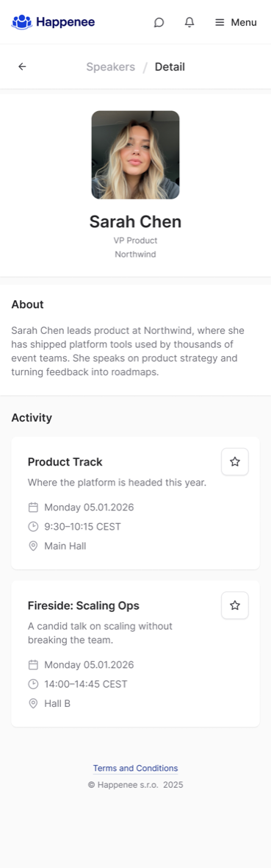This screenshot has width=271, height=868.
Task: Click clock icon next to 9:30–10:15 CEST
Action: coord(33,527)
